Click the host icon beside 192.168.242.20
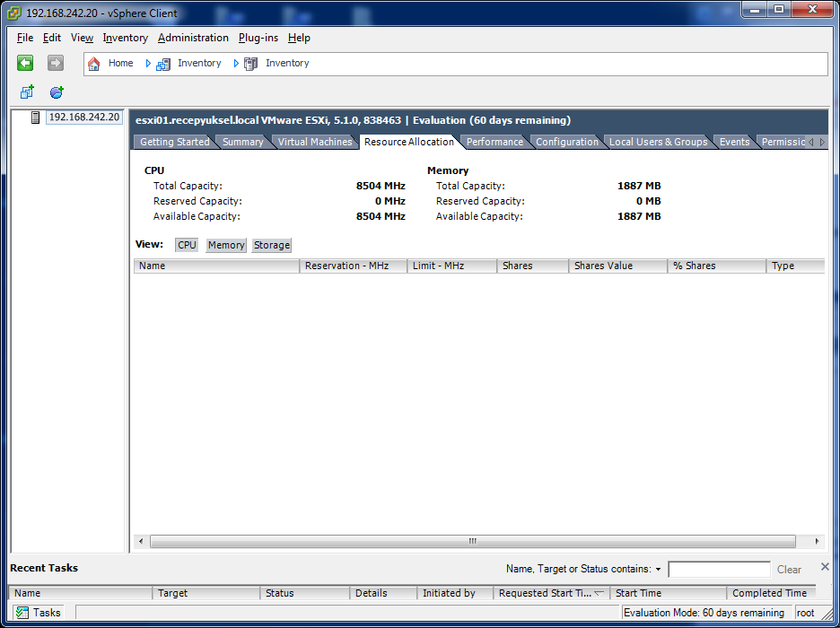This screenshot has height=628, width=840. click(35, 118)
